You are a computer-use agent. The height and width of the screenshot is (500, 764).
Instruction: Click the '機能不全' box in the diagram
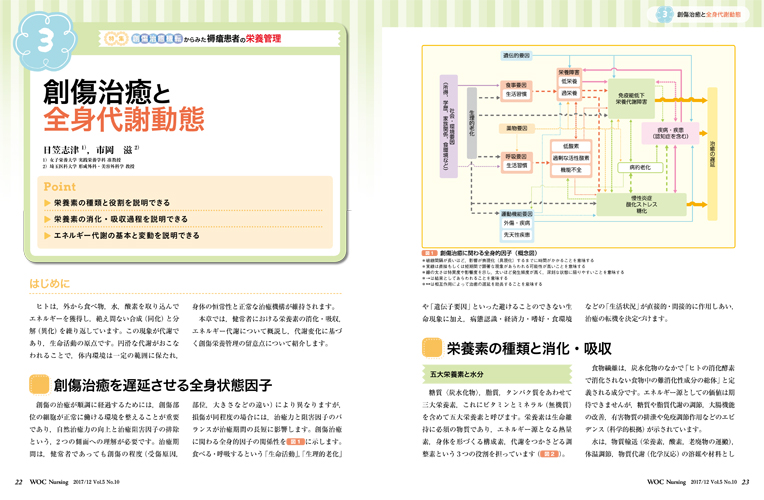pos(571,170)
